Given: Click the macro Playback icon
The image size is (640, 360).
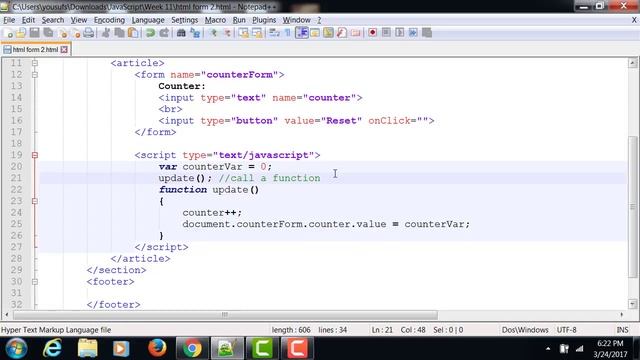Looking at the screenshot, I should [x=400, y=33].
